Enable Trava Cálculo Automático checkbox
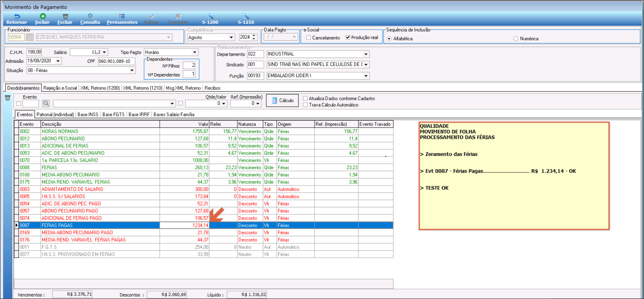The height and width of the screenshot is (299, 644). pos(305,105)
